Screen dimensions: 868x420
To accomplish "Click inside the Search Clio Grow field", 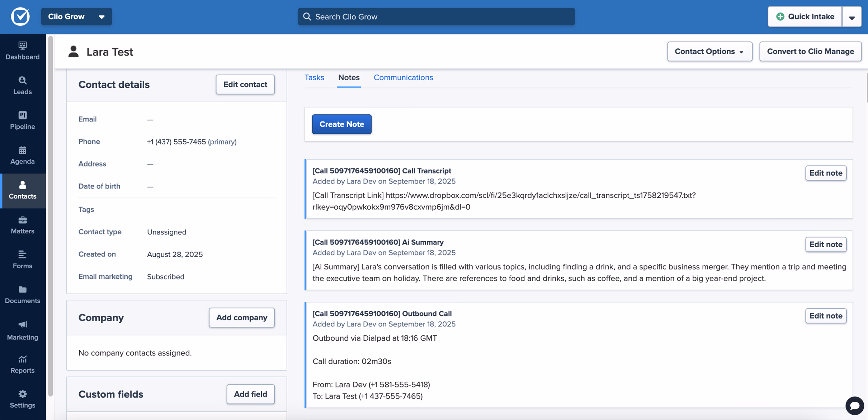I will click(435, 16).
